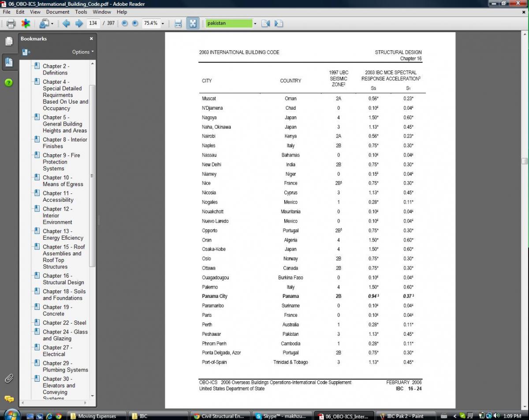Click the colorful collaboration star icon
The height and width of the screenshot is (420, 529).
tap(26, 23)
